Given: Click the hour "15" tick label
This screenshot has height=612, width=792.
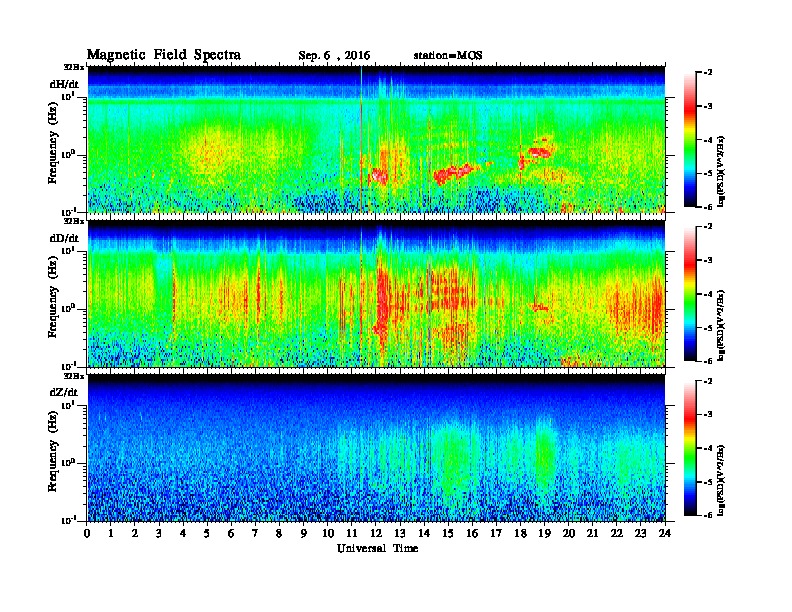Looking at the screenshot, I should (448, 533).
